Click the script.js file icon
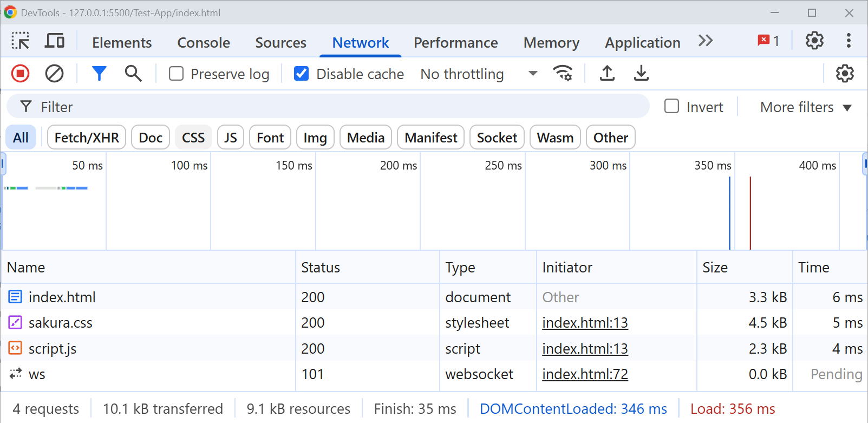This screenshot has height=423, width=868. coord(15,348)
